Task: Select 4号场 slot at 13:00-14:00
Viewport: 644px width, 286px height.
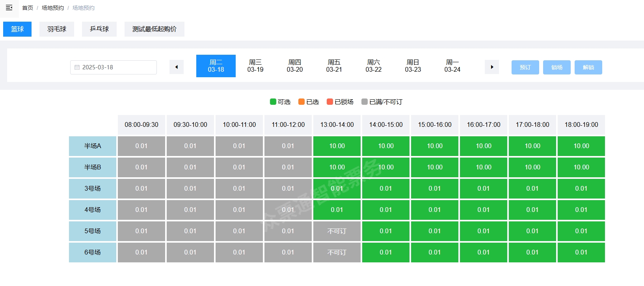Action: [337, 210]
